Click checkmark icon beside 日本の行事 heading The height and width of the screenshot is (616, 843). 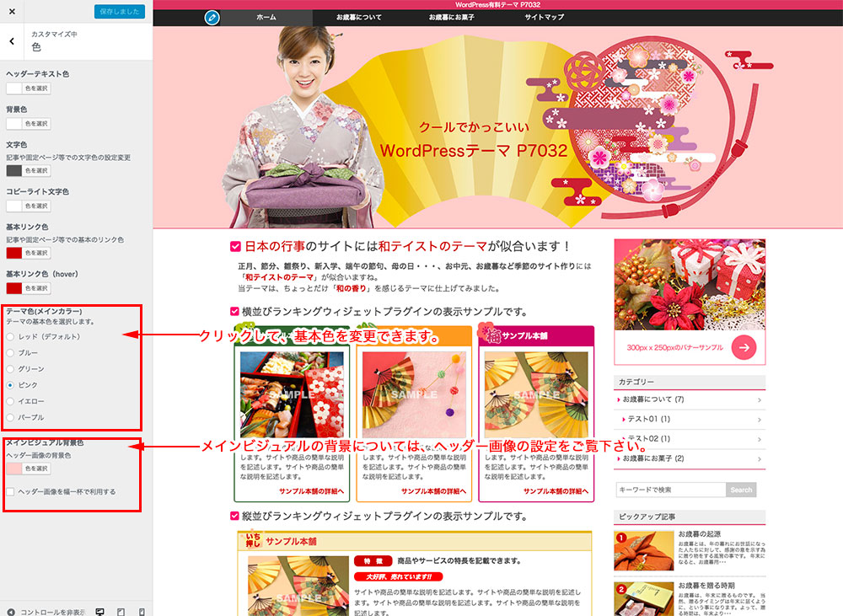(x=235, y=246)
